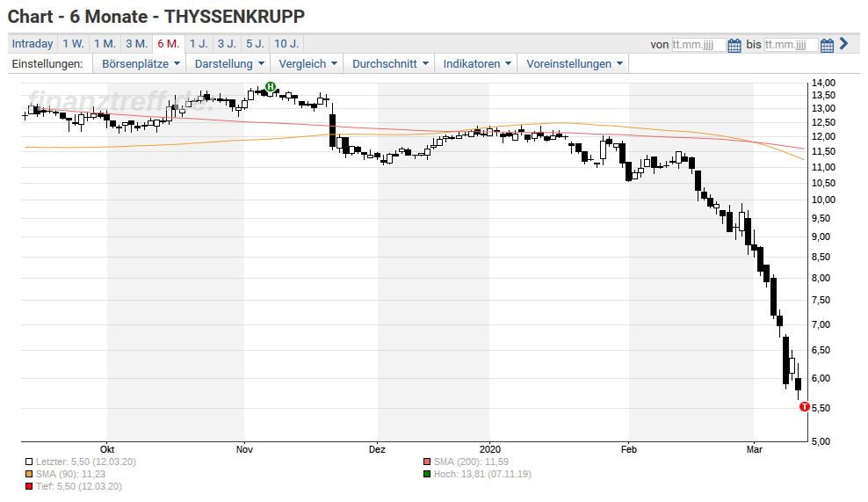Screen dimensions: 868x502
Task: Click the chart title 'Chart - 6 Monate - THYSSENKRUPP'
Action: (x=156, y=17)
